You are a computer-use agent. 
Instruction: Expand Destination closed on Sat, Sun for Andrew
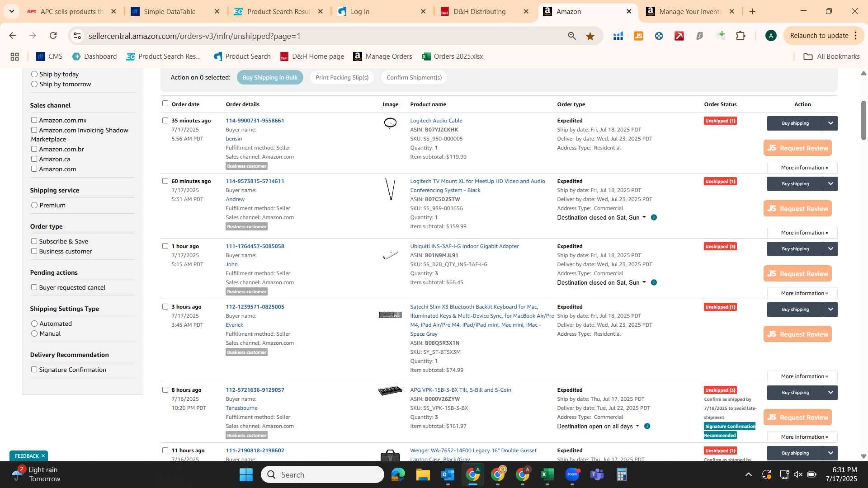601,218
